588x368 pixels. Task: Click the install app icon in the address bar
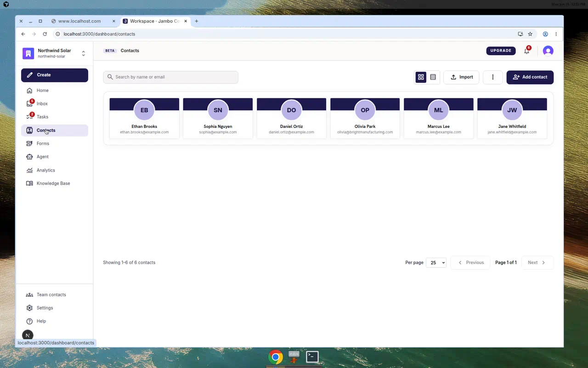[520, 34]
